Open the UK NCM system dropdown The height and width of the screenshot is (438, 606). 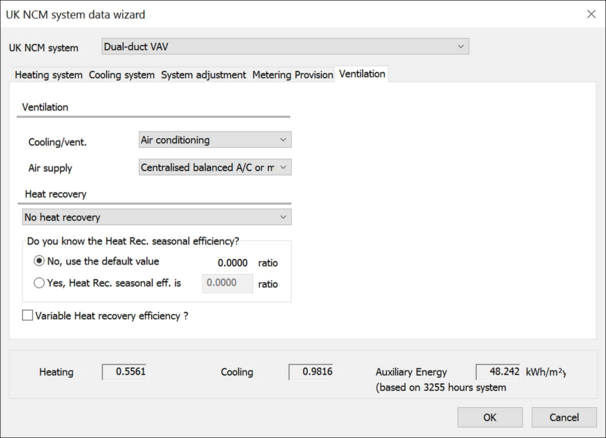pyautogui.click(x=285, y=47)
